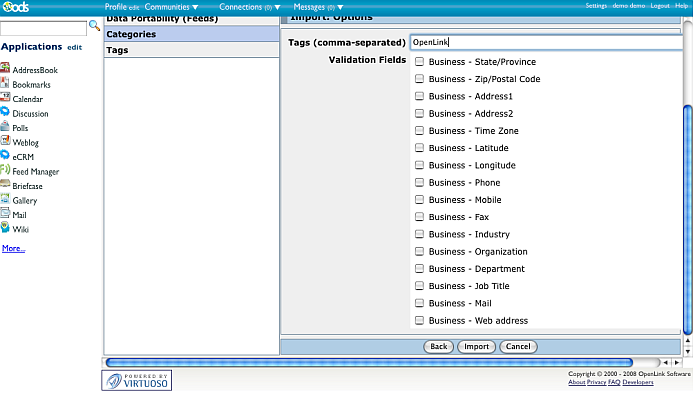Image resolution: width=700 pixels, height=405 pixels.
Task: Enable Business - Phone validation checkbox
Action: click(x=420, y=183)
